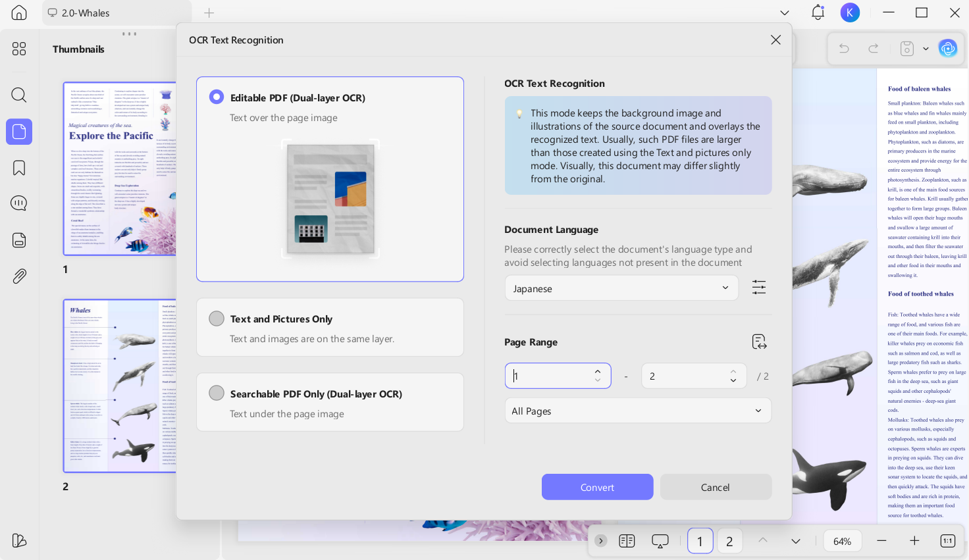Expand the All Pages dropdown

(x=638, y=411)
